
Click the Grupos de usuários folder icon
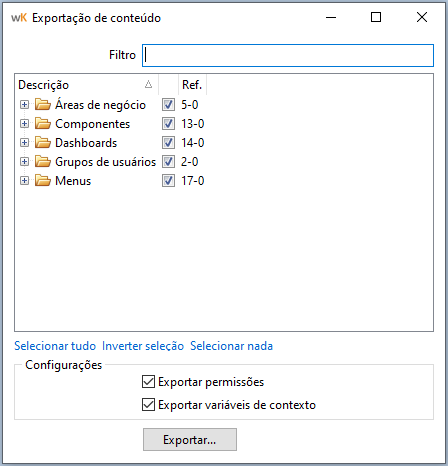click(43, 162)
